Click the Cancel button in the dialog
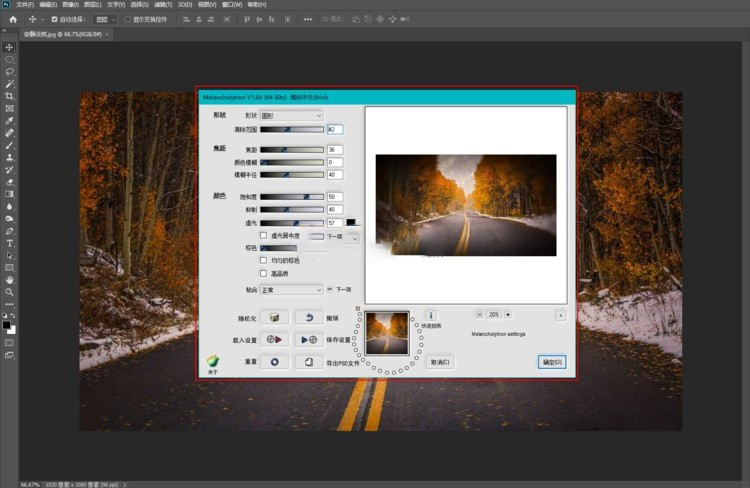Screen dimensions: 750x488 440,362
